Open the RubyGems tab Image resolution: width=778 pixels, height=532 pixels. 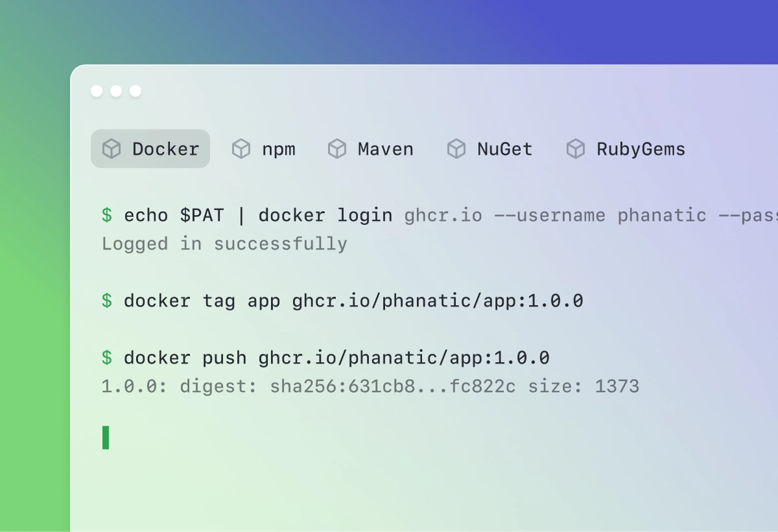(626, 149)
